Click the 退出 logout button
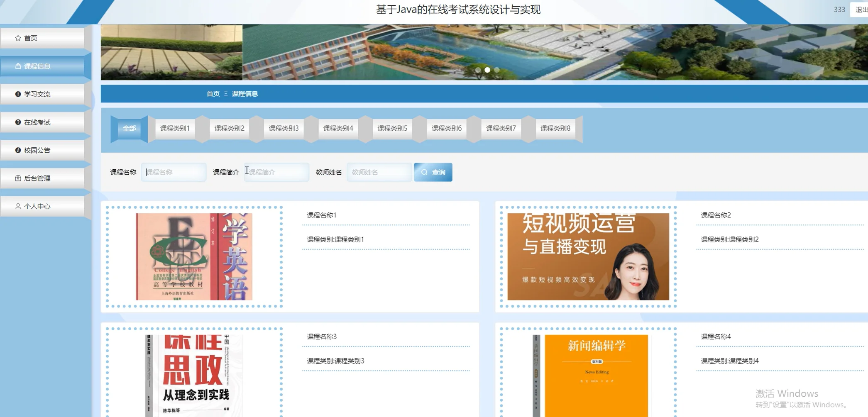 [x=860, y=10]
